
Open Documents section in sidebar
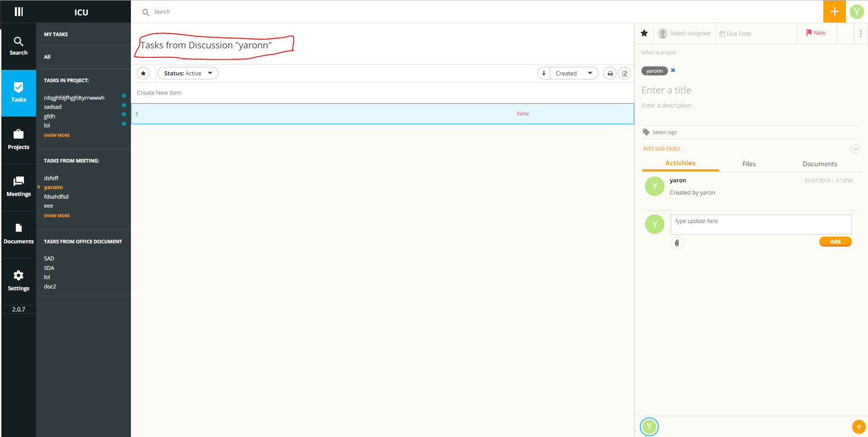[19, 234]
